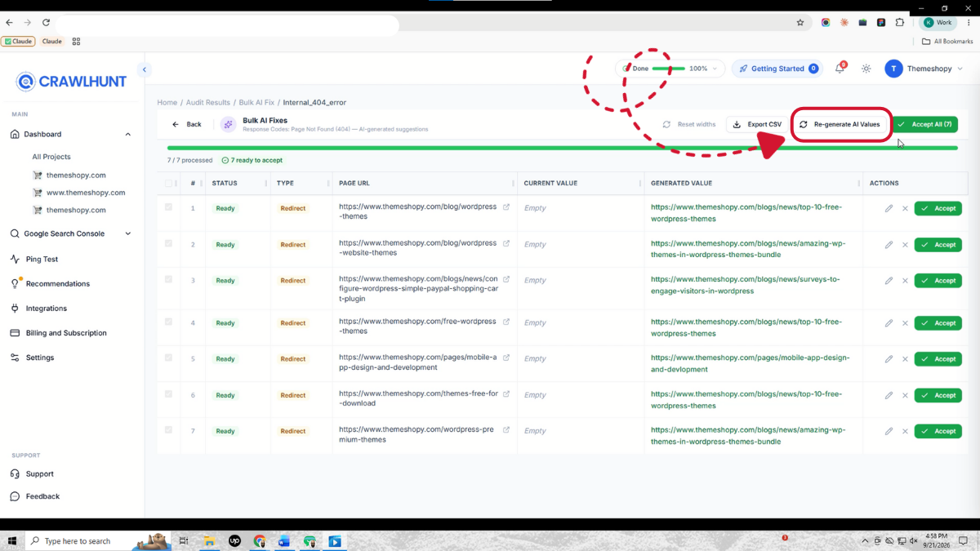Open Recommendations in the sidebar

click(57, 283)
